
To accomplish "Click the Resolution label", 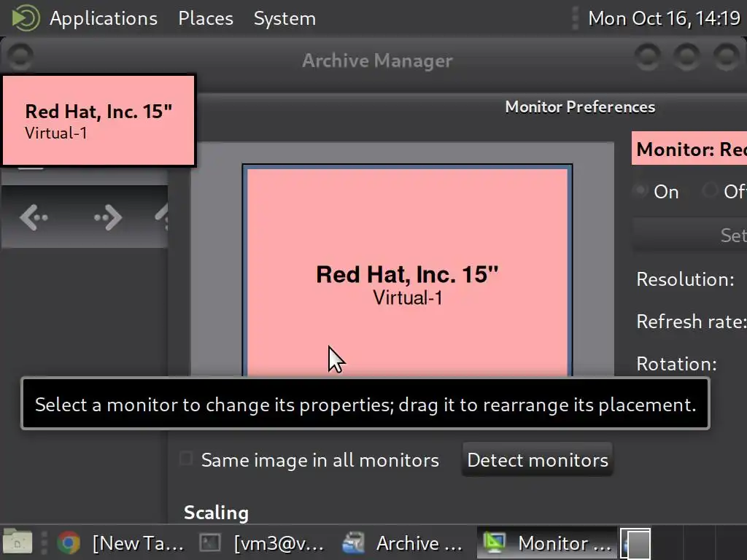I will pyautogui.click(x=685, y=279).
